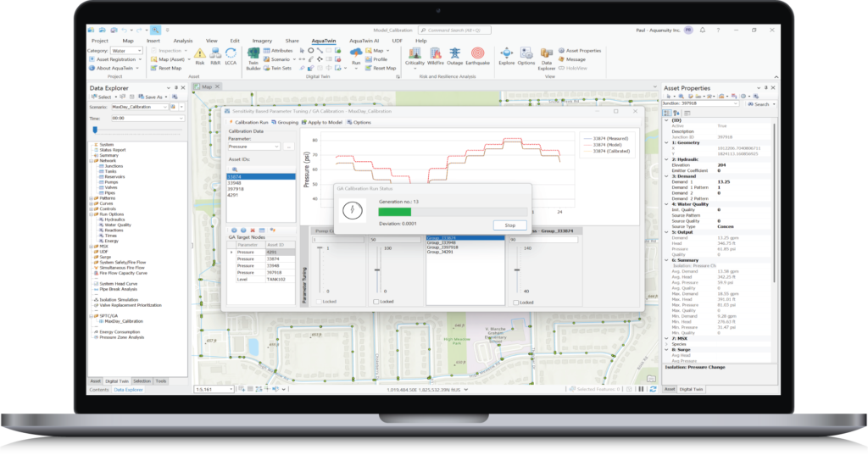Viewport: 868px width, 461px height.
Task: Open the Category Water dropdown
Action: 127,50
